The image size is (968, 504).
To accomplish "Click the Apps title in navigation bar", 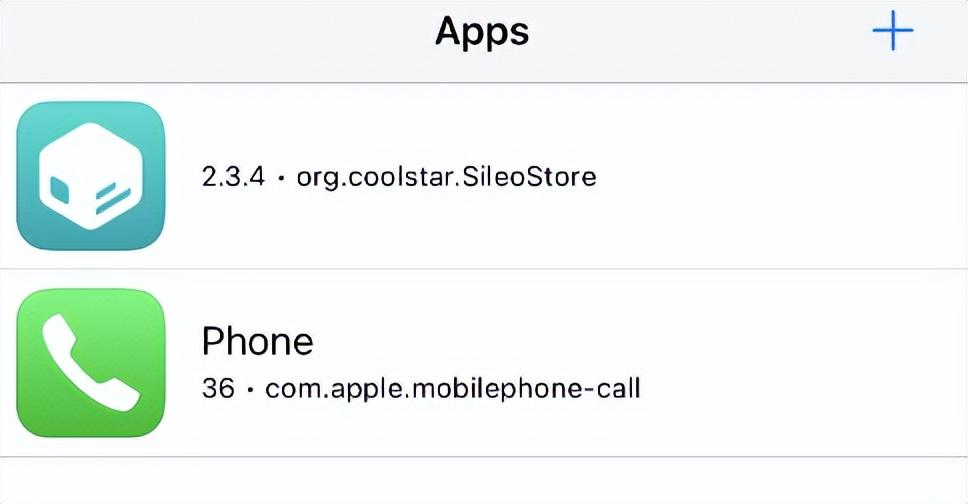I will [x=482, y=31].
